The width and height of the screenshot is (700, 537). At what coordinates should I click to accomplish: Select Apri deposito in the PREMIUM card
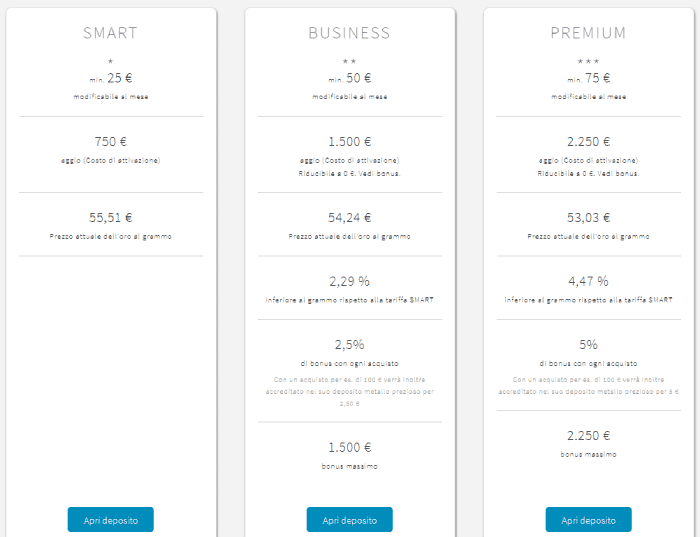coord(588,520)
